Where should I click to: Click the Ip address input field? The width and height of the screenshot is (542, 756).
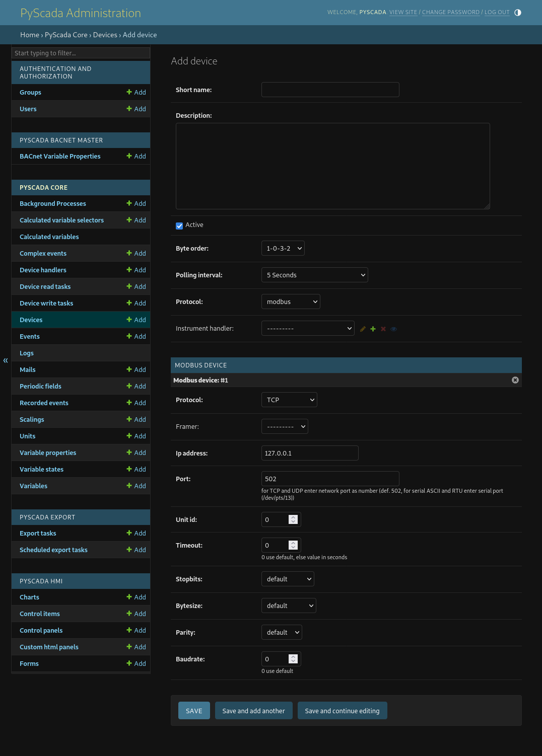(x=310, y=453)
